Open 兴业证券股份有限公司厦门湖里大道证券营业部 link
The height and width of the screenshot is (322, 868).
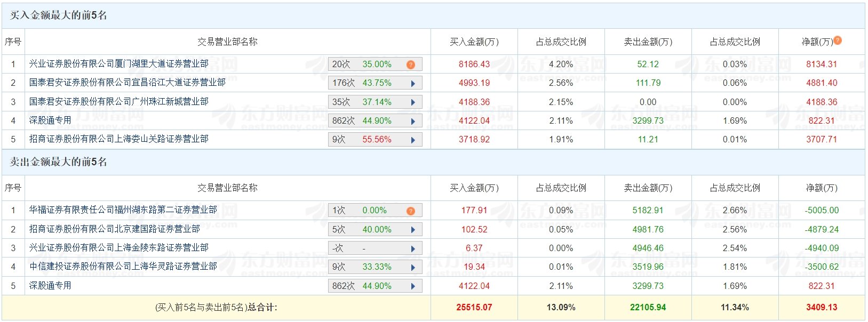(118, 64)
